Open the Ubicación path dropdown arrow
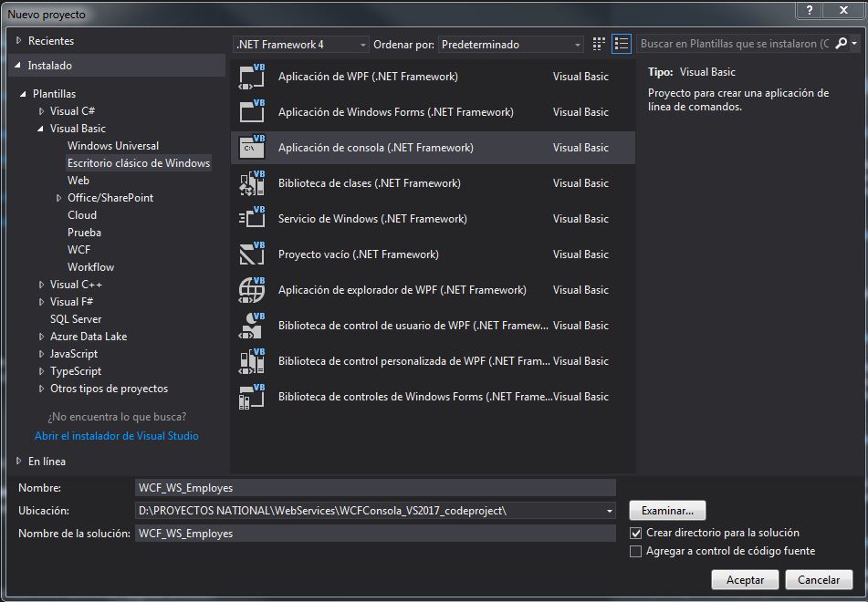 tap(609, 511)
